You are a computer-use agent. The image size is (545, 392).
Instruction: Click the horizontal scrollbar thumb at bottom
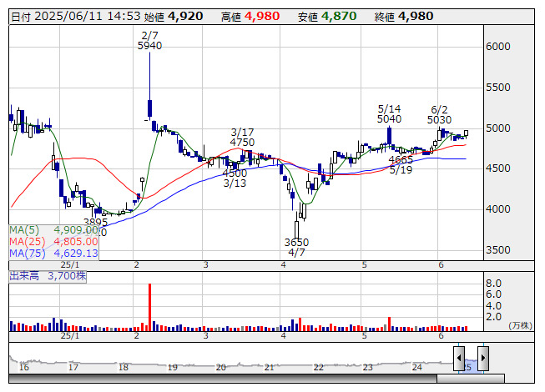pyautogui.click(x=471, y=379)
